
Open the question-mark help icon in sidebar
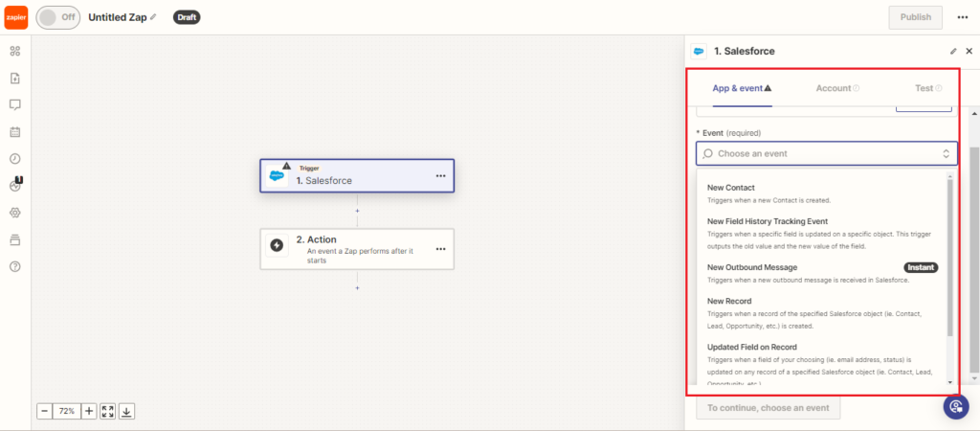tap(15, 266)
